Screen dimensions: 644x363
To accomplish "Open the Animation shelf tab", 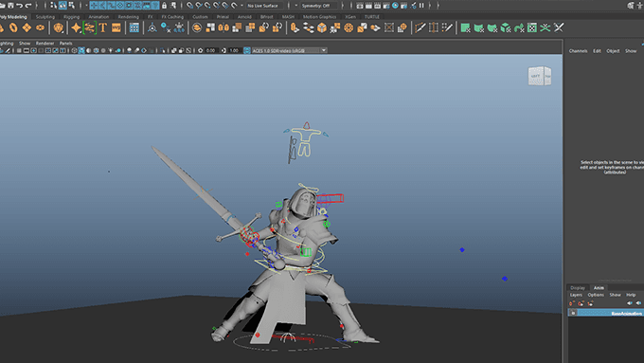I will click(x=98, y=17).
